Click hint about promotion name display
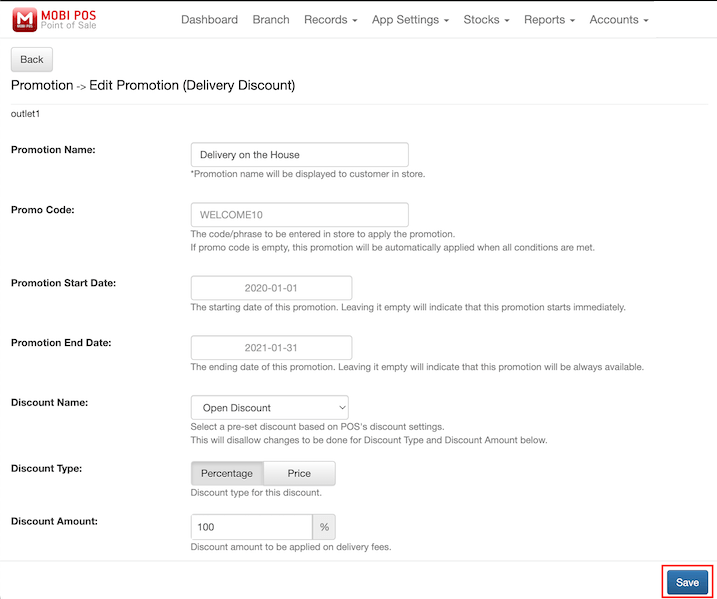The width and height of the screenshot is (717, 599). [308, 174]
